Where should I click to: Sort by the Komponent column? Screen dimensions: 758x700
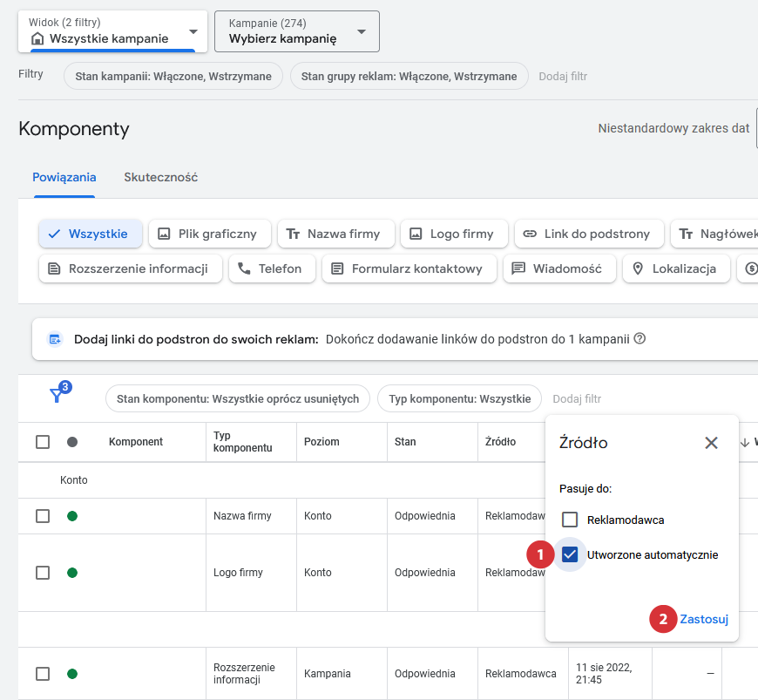136,442
